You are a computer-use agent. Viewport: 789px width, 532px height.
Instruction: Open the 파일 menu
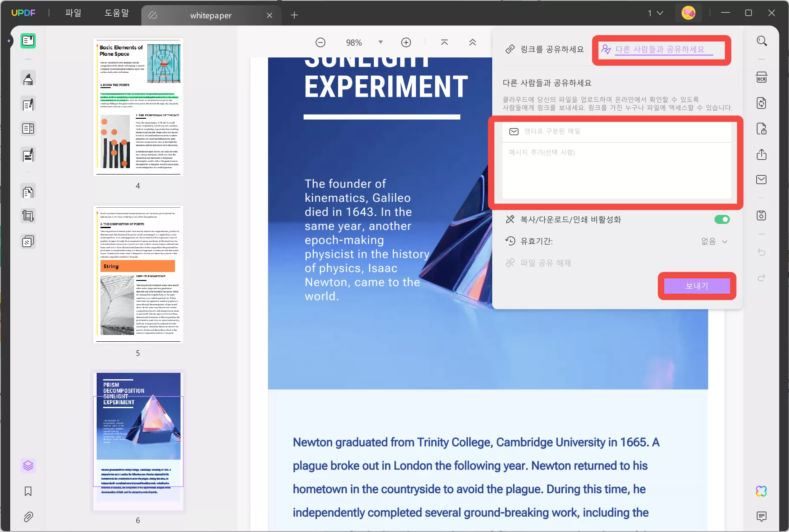point(73,13)
